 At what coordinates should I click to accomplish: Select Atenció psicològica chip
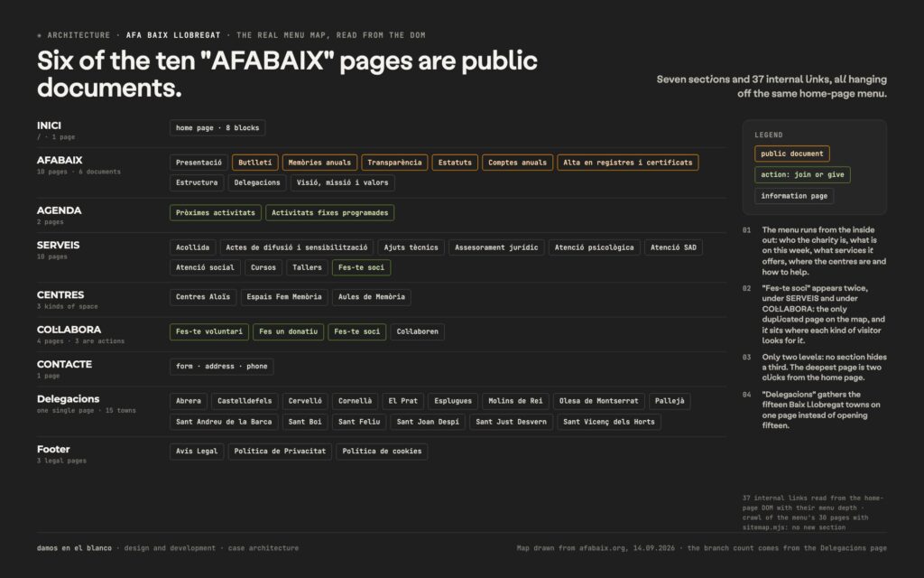tap(594, 247)
